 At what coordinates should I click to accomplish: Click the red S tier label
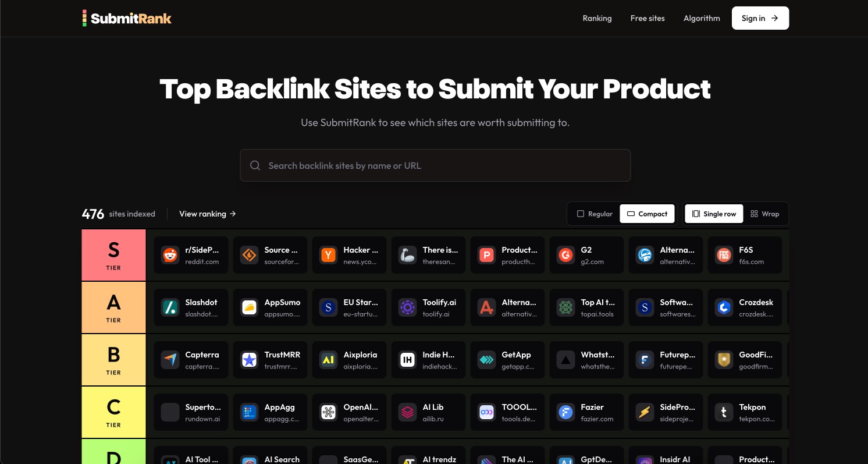[x=113, y=255]
